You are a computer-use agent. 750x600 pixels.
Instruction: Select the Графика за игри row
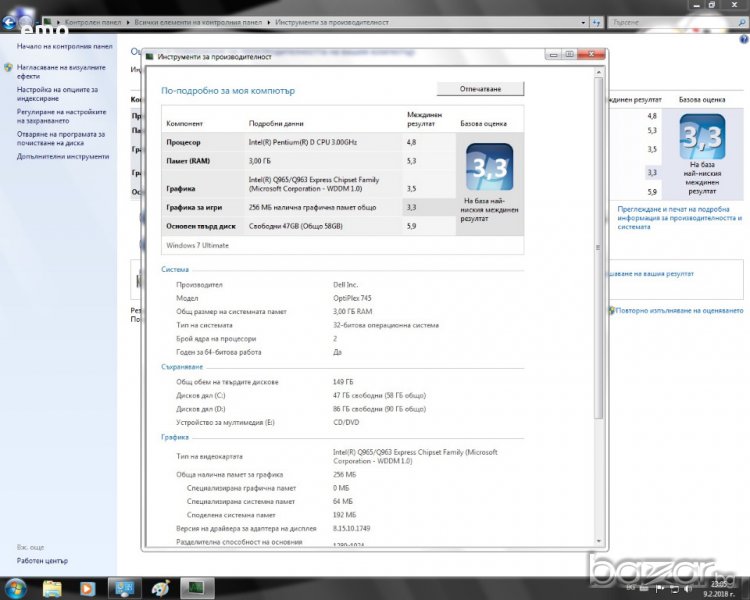click(x=309, y=207)
